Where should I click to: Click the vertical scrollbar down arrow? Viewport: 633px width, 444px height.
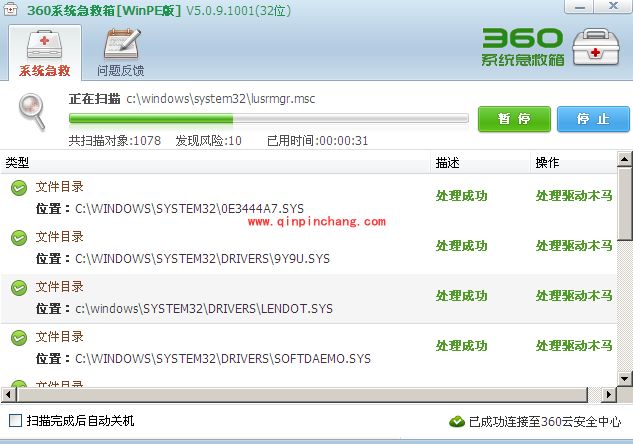[625, 378]
